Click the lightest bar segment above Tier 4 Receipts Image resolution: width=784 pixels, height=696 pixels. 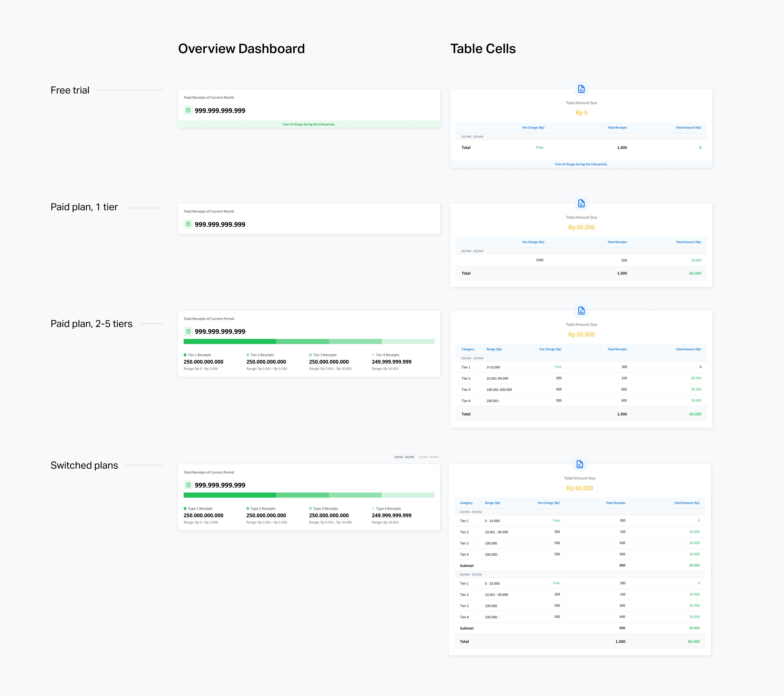click(x=408, y=341)
